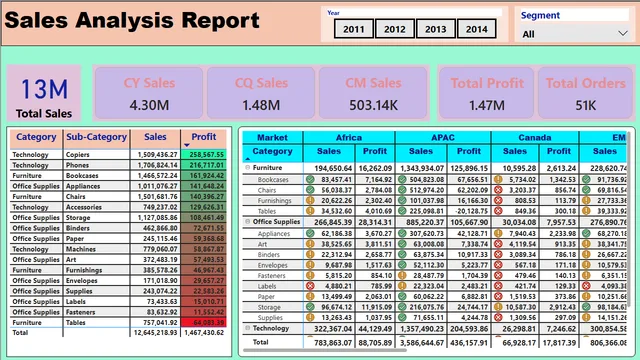Click the Sales Analysis Report title
The width and height of the screenshot is (640, 360).
pos(132,20)
